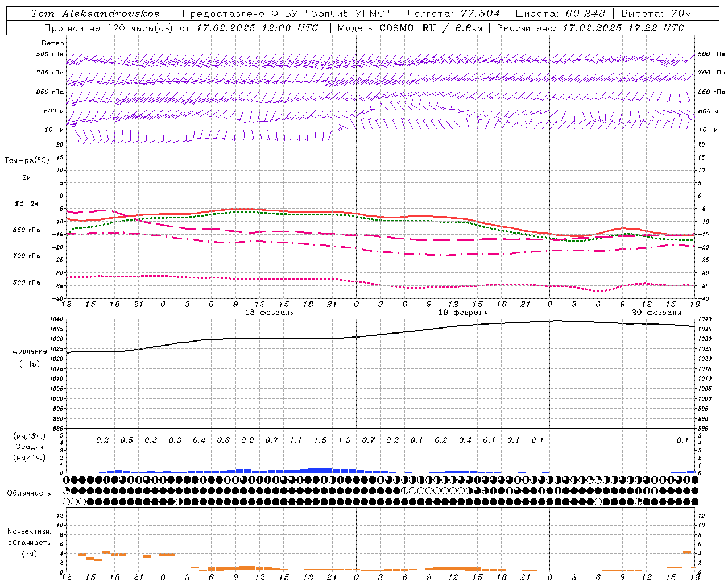Click the 1.5 precipitation value
This screenshot has width=728, height=582.
pyautogui.click(x=320, y=440)
